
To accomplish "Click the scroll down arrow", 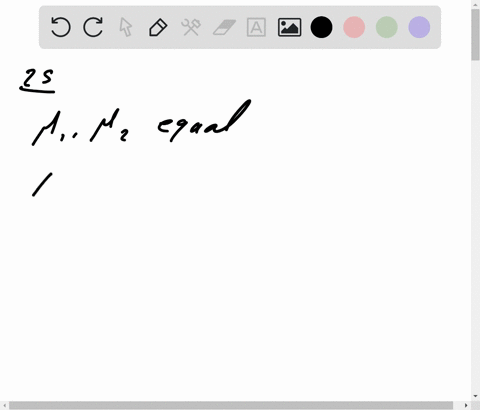I will [x=475, y=396].
